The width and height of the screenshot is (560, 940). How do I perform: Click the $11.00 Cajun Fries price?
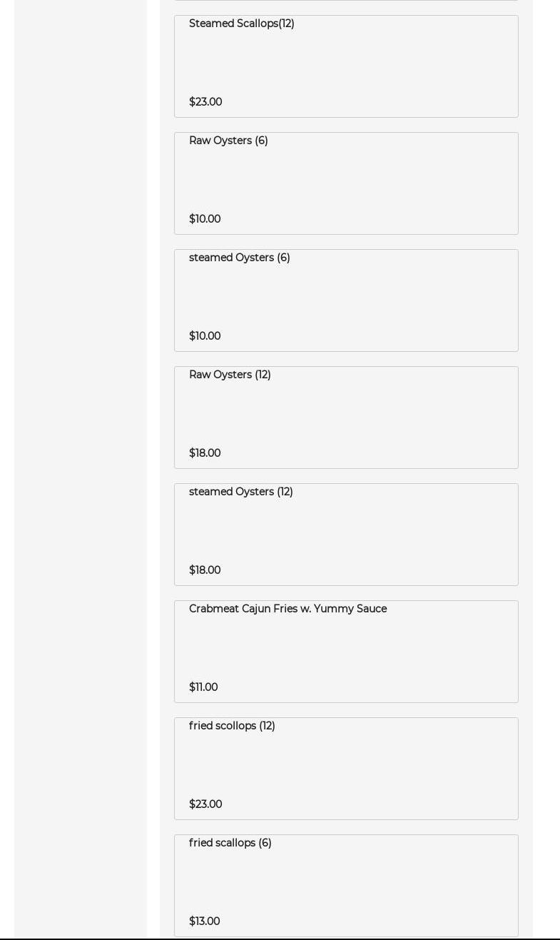(x=203, y=687)
